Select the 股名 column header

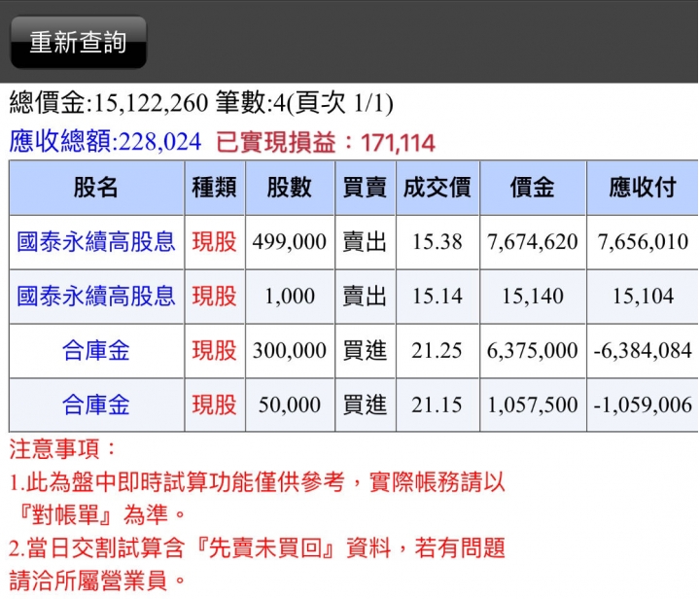(96, 188)
